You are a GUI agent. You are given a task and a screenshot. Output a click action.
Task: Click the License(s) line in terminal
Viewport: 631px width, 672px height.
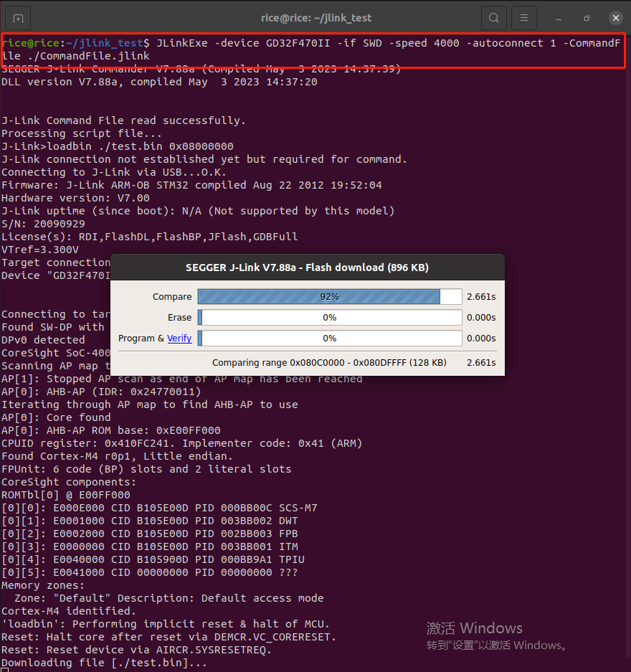coord(149,237)
